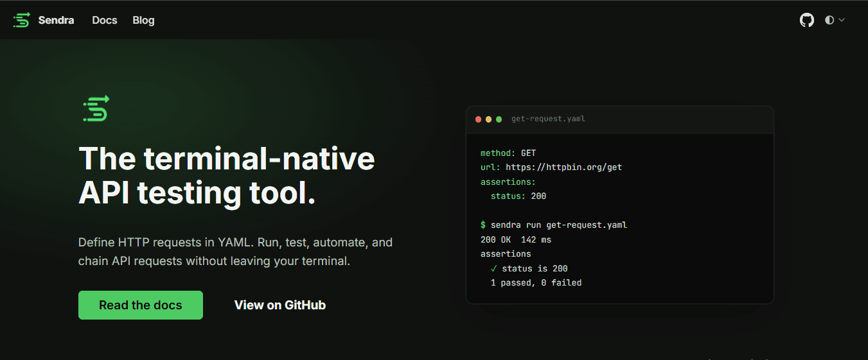868x360 pixels.
Task: Click the Read the docs button
Action: tap(141, 305)
